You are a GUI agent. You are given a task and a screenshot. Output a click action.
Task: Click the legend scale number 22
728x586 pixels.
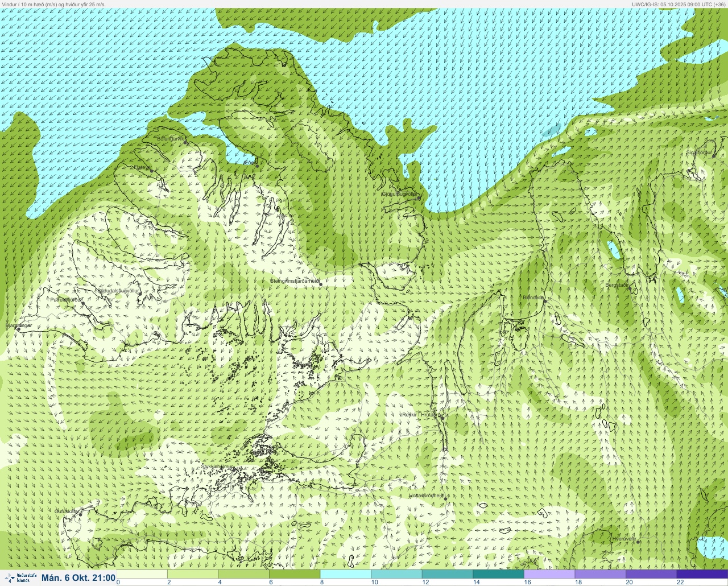click(x=680, y=582)
